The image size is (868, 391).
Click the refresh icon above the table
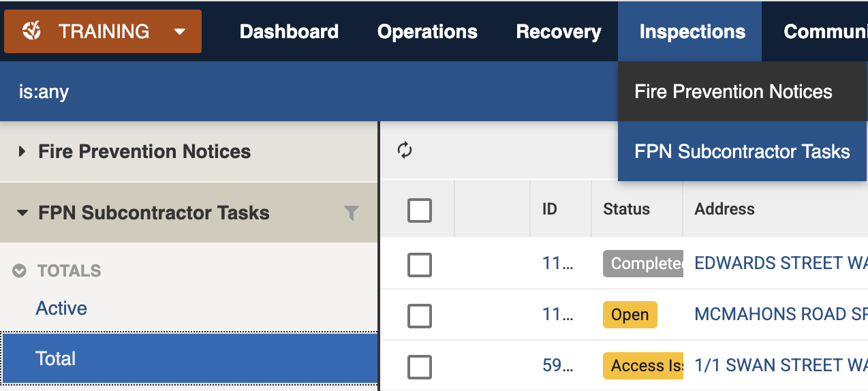405,151
